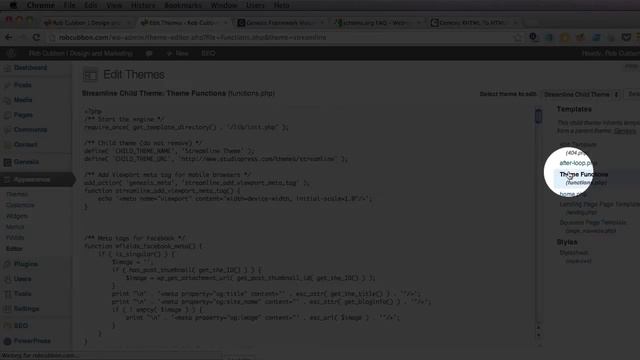Open Settings in the sidebar
Viewport: 640px width, 360px height.
click(26, 309)
